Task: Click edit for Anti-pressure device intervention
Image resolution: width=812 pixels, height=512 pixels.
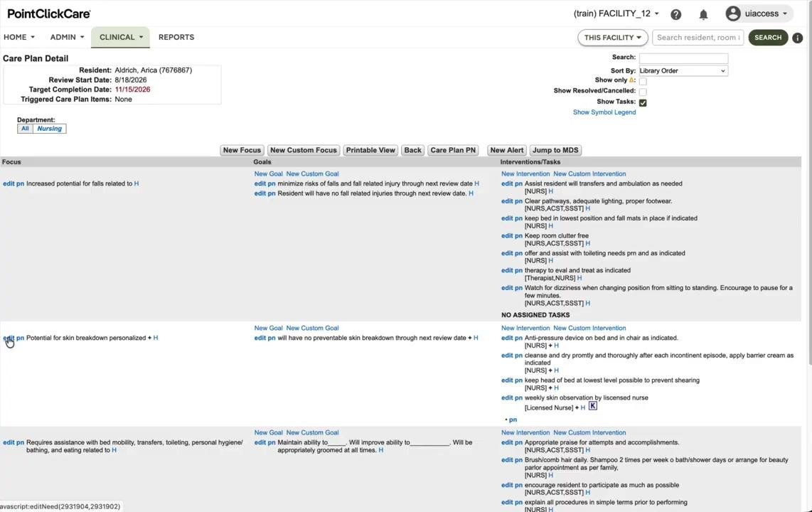Action: 507,338
